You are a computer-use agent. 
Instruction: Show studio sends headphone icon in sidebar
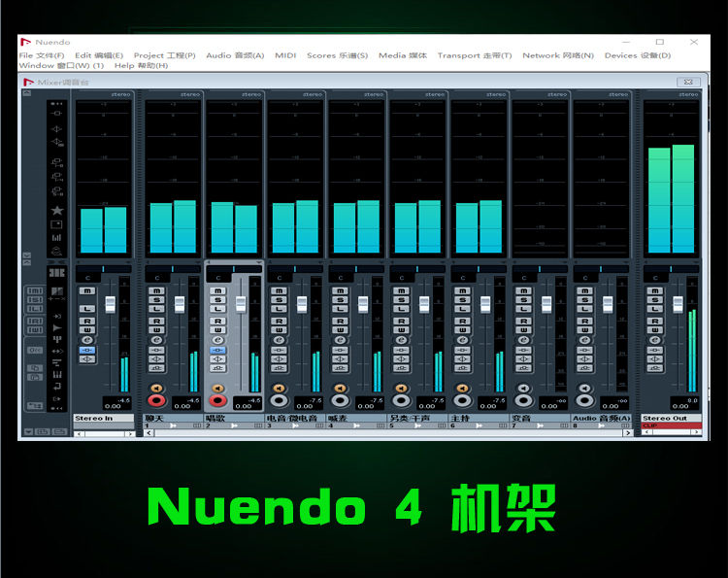(56, 252)
